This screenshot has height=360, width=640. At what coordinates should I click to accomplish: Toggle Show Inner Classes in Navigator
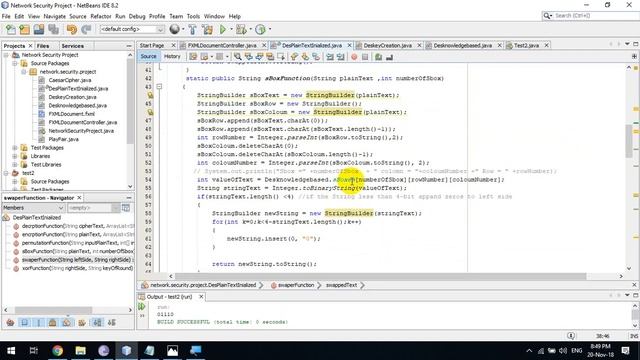pyautogui.click(x=67, y=323)
